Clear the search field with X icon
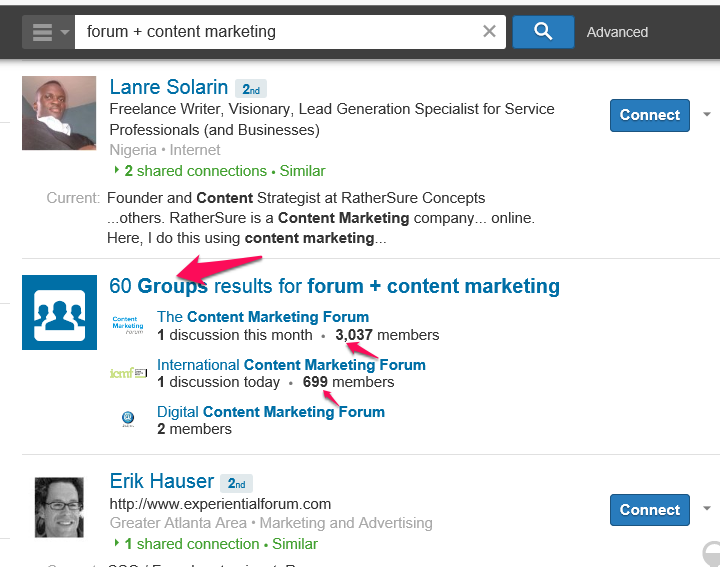This screenshot has height=567, width=720. point(489,32)
